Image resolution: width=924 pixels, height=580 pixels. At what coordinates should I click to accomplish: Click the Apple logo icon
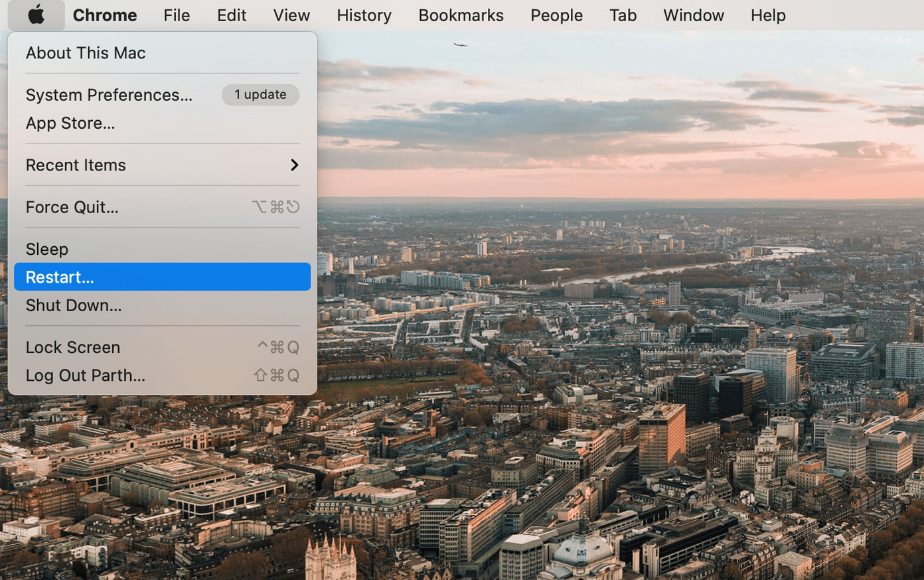(x=37, y=15)
